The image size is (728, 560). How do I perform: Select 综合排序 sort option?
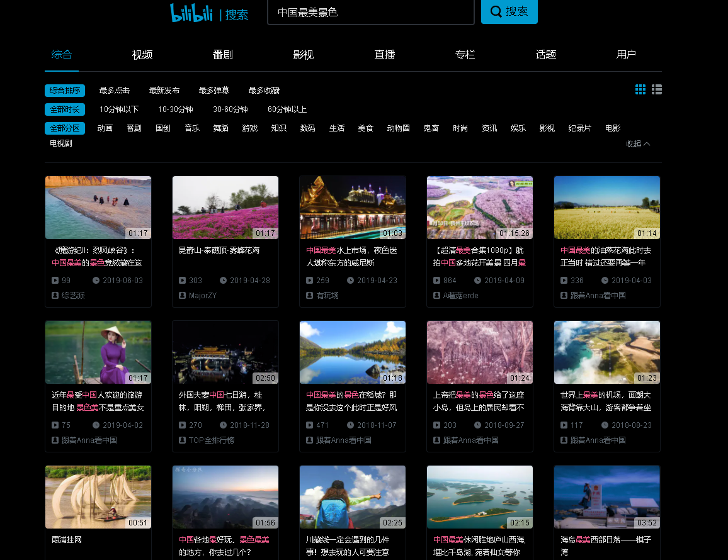(64, 91)
